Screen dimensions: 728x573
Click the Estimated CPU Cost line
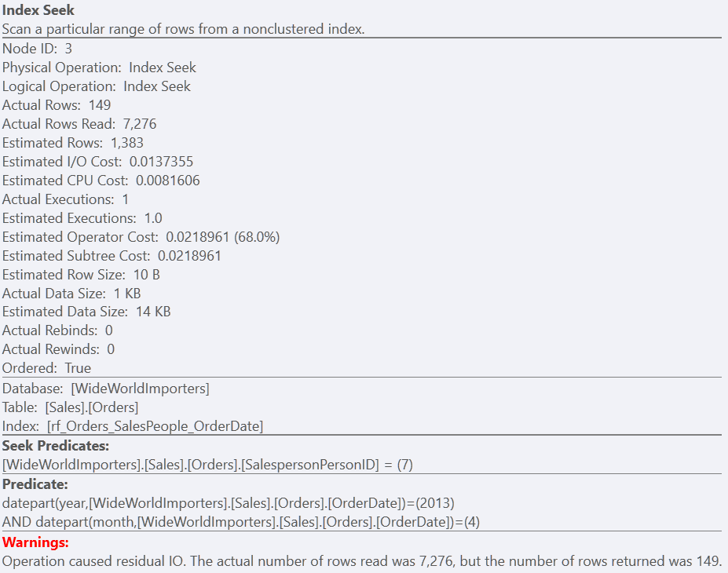(x=101, y=181)
